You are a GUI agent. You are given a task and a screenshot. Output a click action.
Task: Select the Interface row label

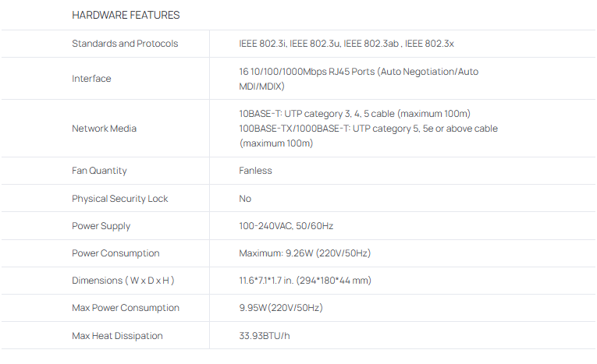91,79
